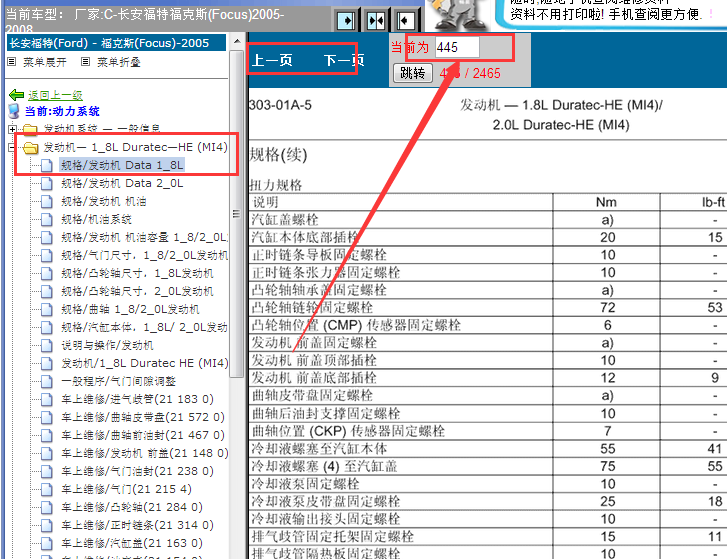Viewport: 727px width, 559px height.
Task: Click the 说明 column header
Action: click(401, 202)
